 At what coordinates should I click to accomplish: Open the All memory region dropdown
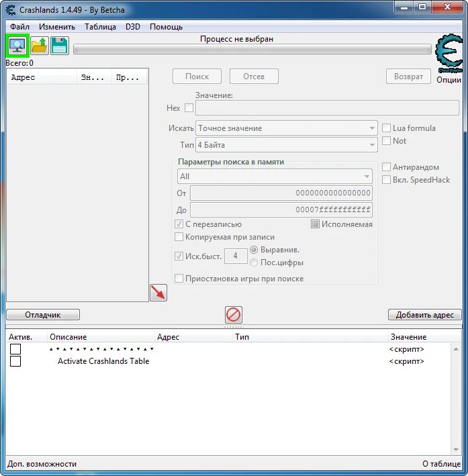pyautogui.click(x=275, y=177)
